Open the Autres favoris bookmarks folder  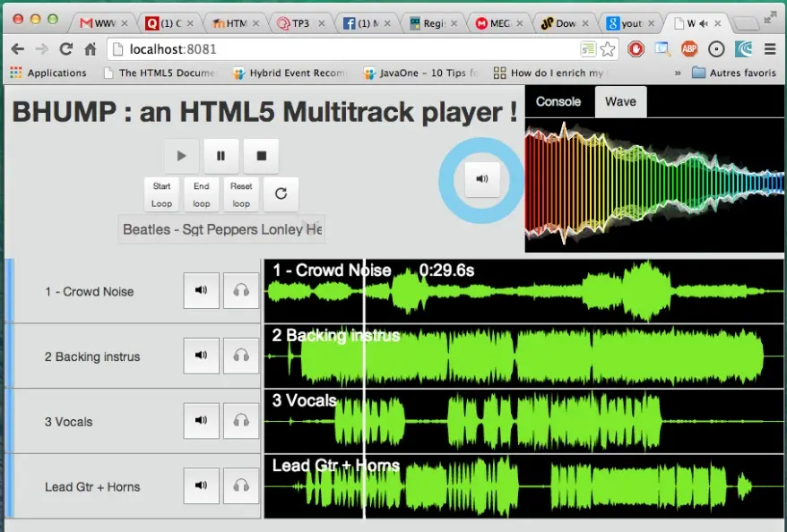(734, 73)
